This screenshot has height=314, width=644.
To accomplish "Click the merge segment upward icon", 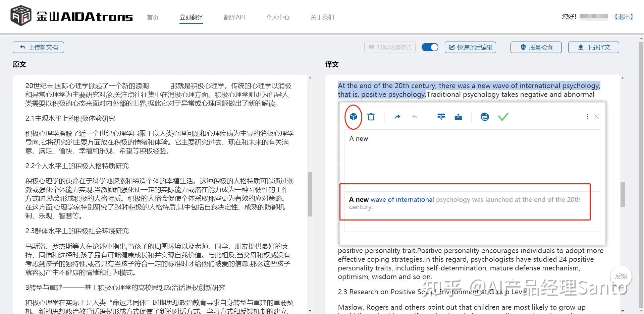I will tap(458, 117).
